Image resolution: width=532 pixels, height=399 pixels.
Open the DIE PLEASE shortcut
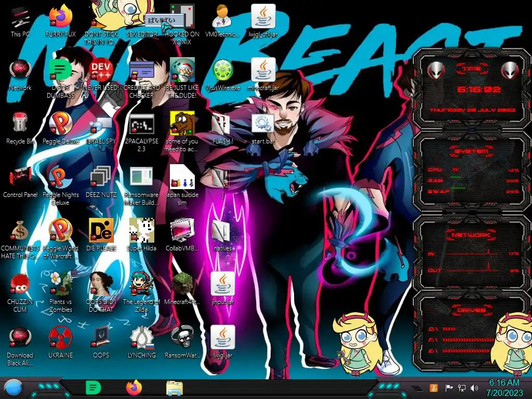[x=101, y=235]
